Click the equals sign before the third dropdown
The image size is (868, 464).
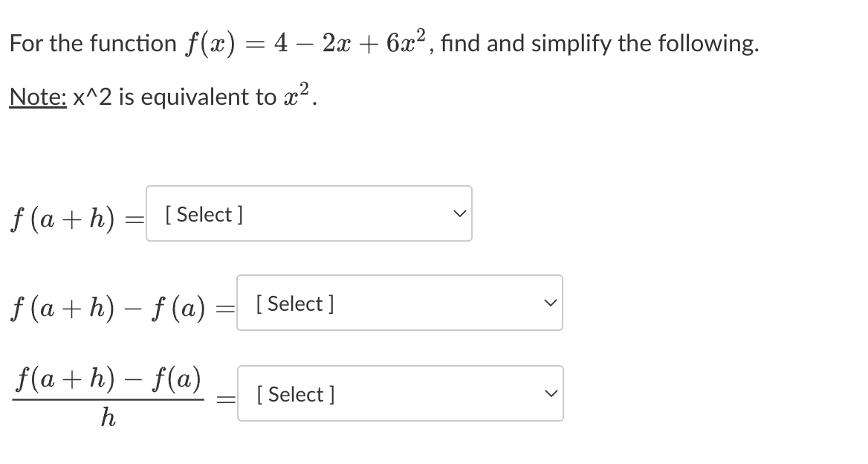pyautogui.click(x=225, y=399)
